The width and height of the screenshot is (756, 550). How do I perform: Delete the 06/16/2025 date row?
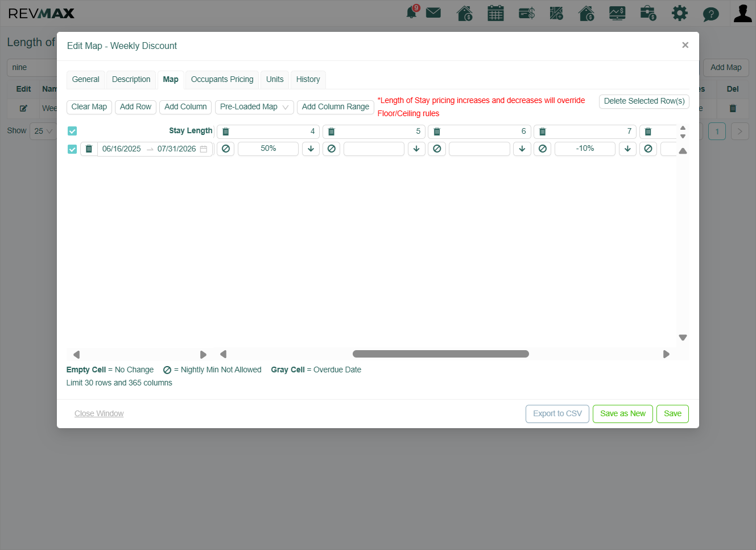[89, 149]
